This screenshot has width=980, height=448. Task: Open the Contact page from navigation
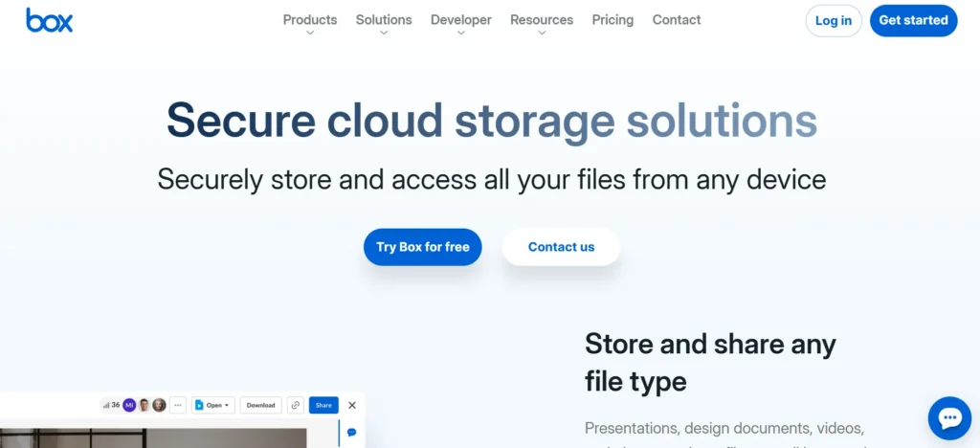point(677,20)
